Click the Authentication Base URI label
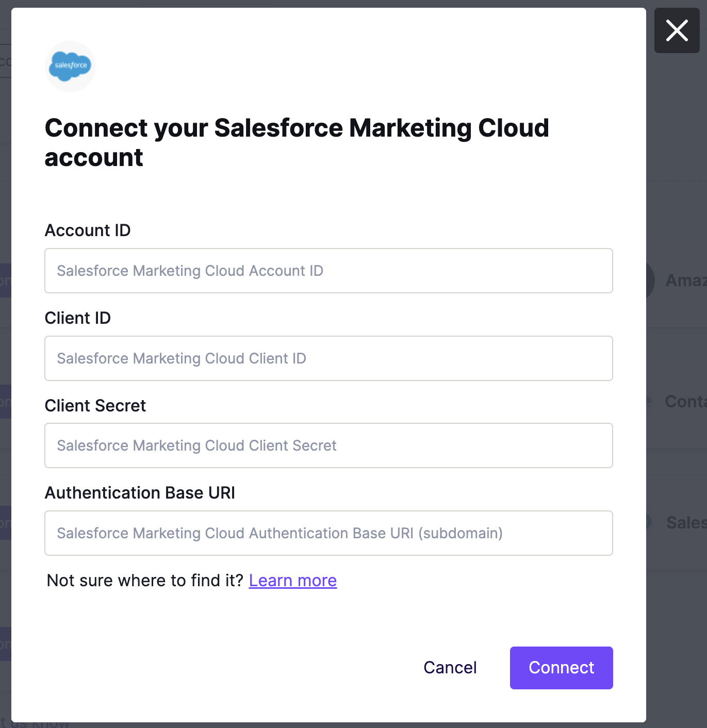The image size is (707, 728). (140, 493)
